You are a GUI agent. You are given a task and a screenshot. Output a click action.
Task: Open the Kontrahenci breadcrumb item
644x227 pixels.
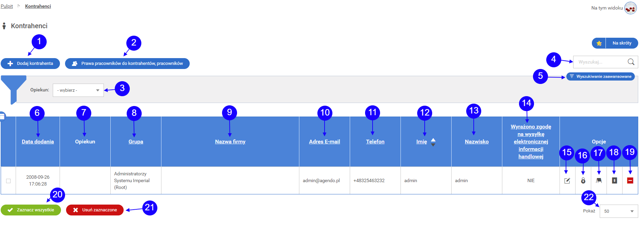tap(38, 6)
